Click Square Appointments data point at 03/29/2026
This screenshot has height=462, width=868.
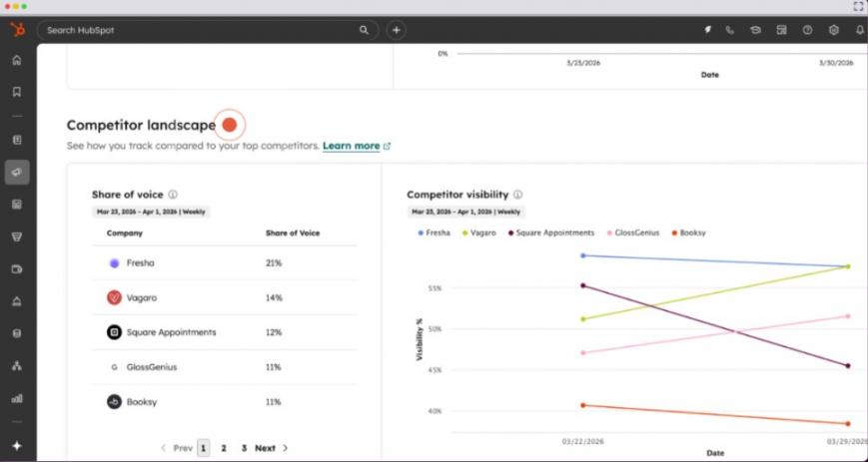point(848,366)
